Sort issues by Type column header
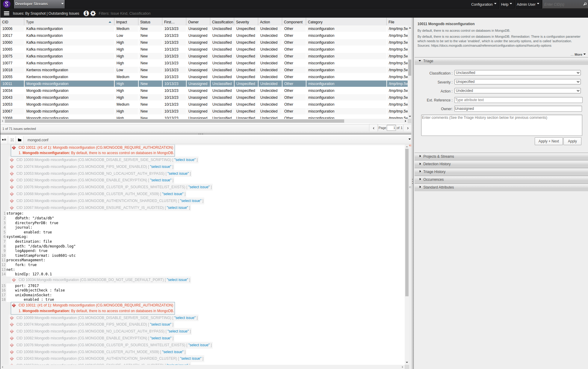This screenshot has width=588, height=369. 69,22
